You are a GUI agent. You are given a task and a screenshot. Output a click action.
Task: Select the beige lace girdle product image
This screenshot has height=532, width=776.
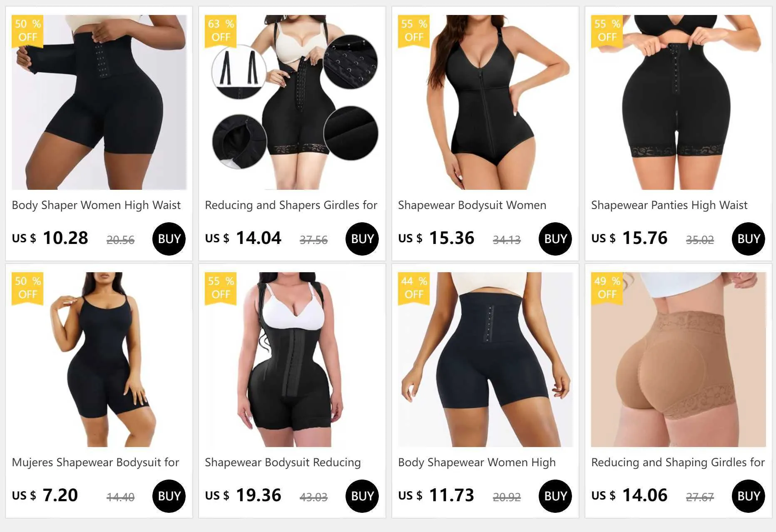[679, 360]
